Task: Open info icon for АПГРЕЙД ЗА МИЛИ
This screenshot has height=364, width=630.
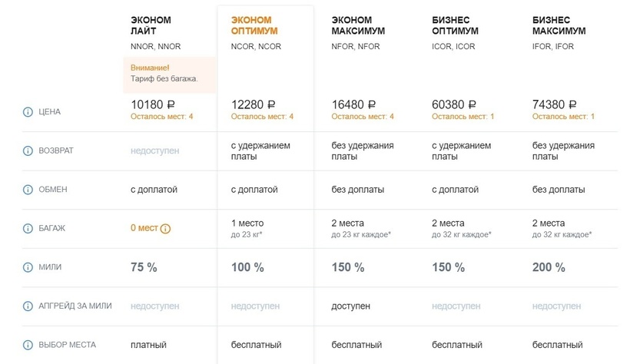Action: [28, 306]
